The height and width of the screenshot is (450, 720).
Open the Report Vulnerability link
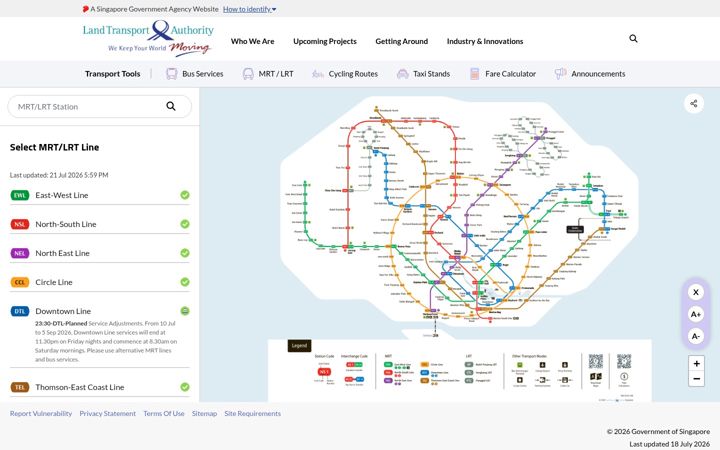point(41,413)
